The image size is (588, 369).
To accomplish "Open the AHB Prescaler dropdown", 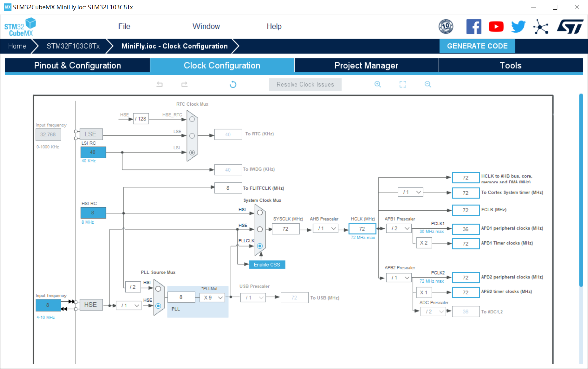I will click(x=326, y=229).
